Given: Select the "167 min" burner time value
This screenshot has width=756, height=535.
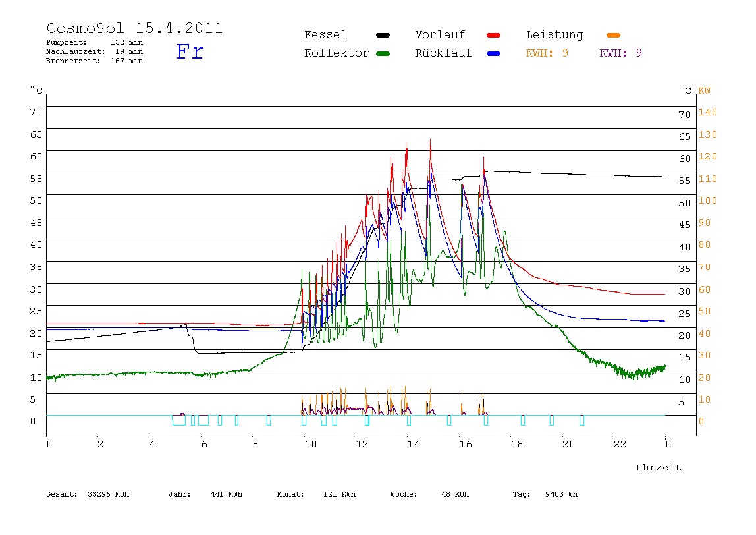Looking at the screenshot, I should coord(127,61).
